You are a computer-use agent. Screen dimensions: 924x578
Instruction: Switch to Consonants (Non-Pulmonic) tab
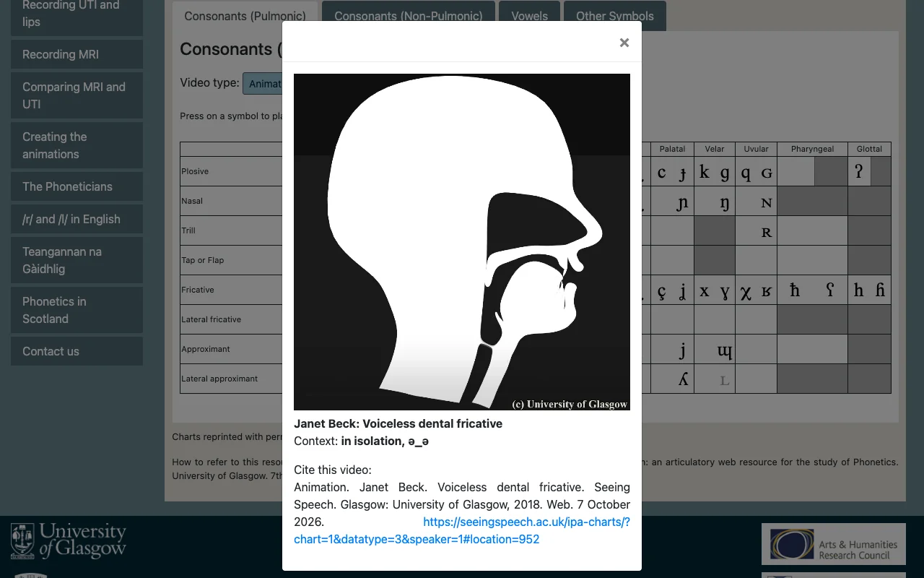click(409, 16)
